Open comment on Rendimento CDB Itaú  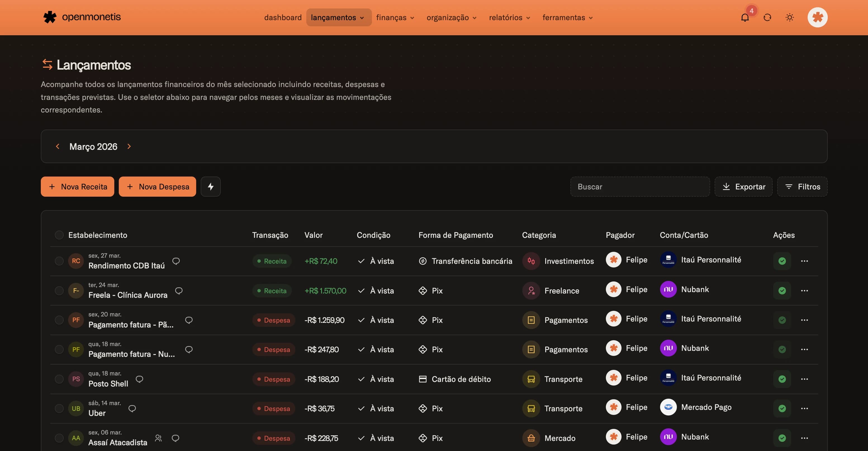pos(176,261)
